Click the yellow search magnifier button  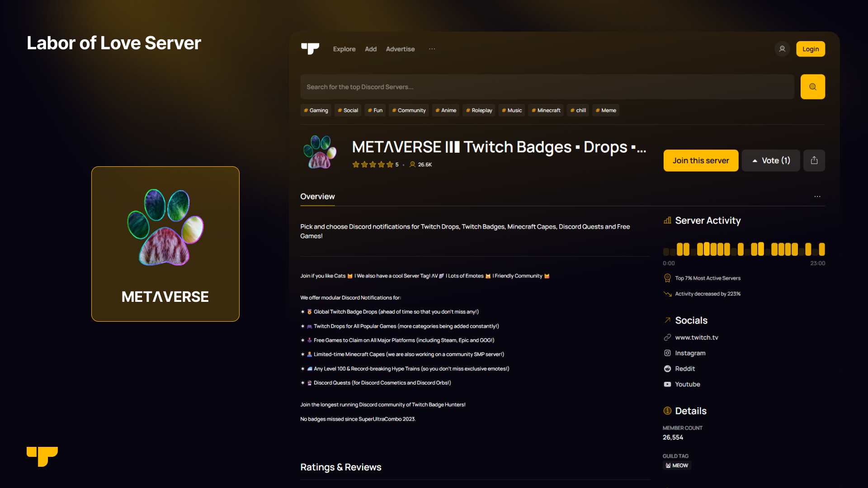[x=812, y=87]
